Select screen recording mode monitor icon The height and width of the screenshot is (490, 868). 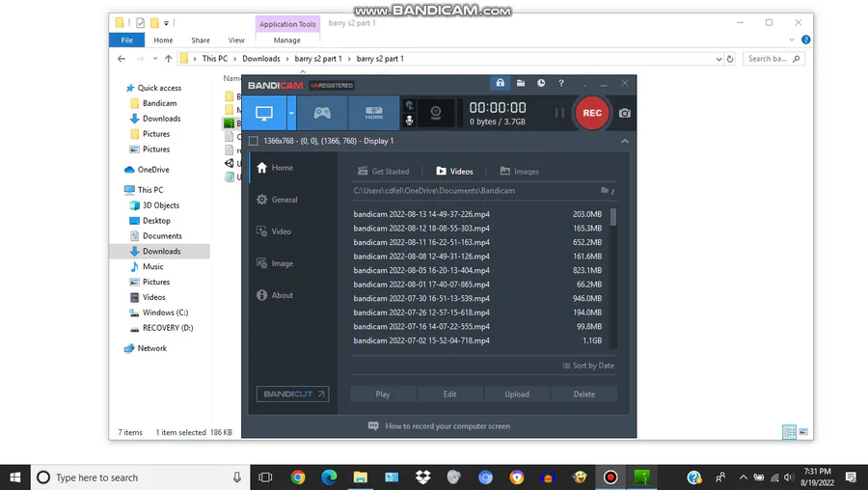coord(264,113)
